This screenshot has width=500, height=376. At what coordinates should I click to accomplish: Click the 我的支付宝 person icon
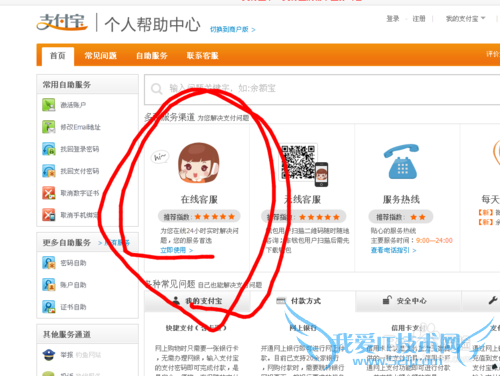coord(176,300)
